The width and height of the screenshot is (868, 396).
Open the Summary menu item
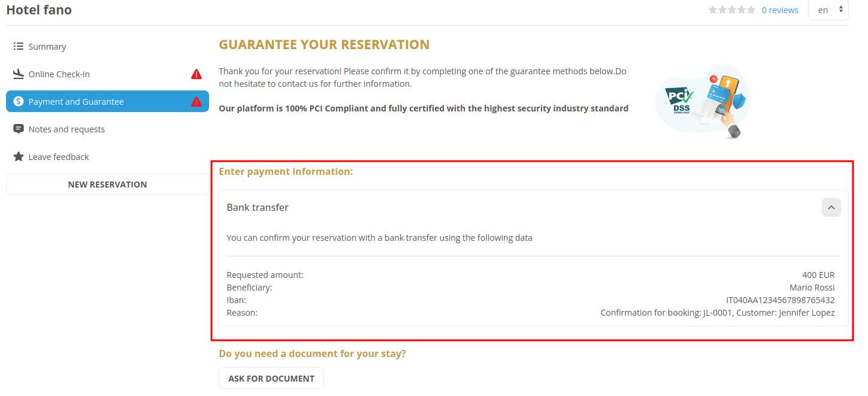pos(107,47)
